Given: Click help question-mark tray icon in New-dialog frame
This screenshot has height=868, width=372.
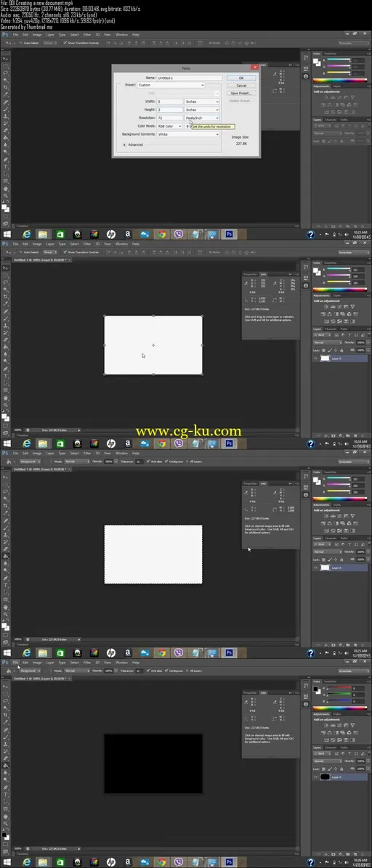Looking at the screenshot, I should point(311,234).
